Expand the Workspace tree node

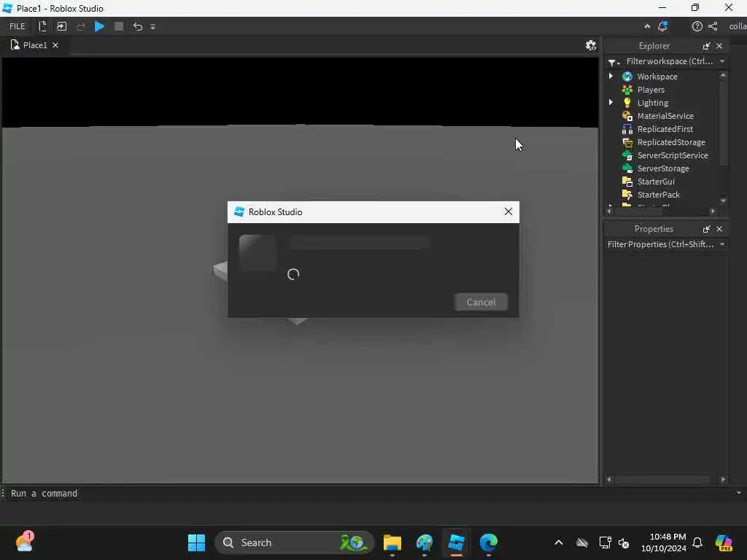click(x=611, y=76)
